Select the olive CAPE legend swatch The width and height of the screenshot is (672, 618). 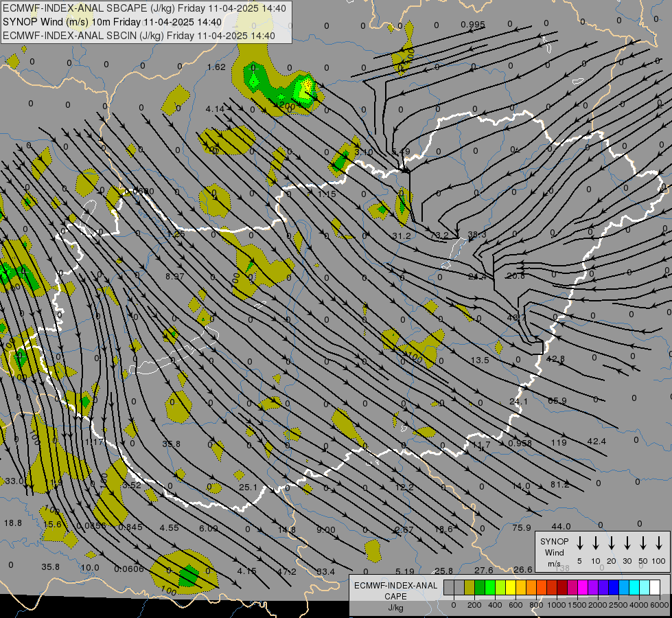click(470, 588)
